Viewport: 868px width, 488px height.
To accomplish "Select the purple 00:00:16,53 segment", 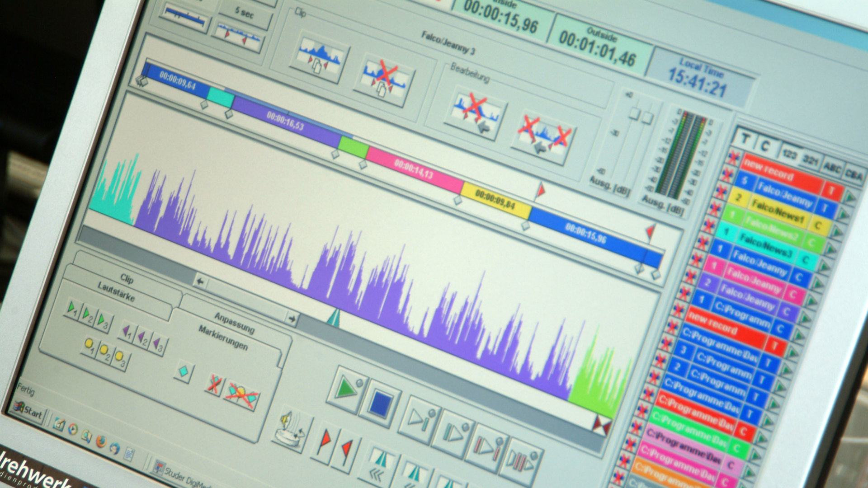I will [x=286, y=121].
